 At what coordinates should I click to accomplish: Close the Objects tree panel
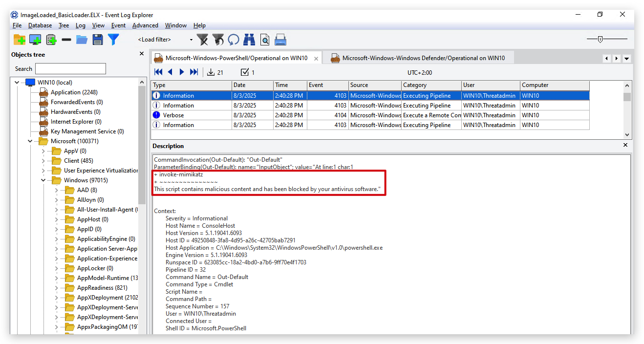142,54
